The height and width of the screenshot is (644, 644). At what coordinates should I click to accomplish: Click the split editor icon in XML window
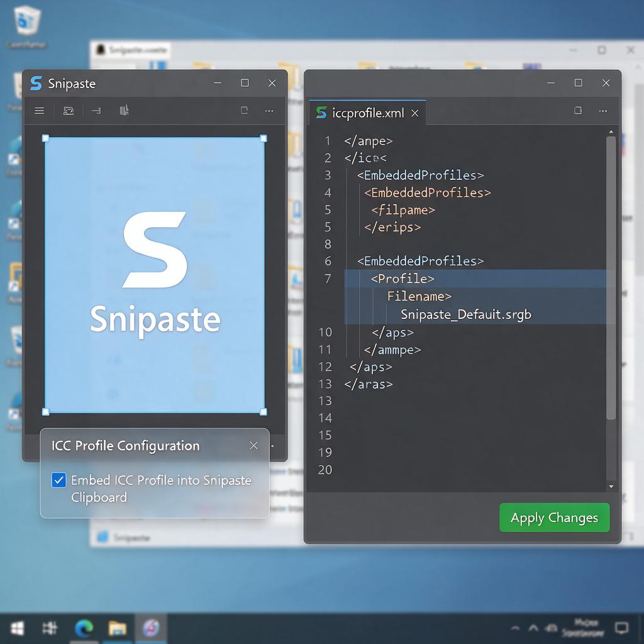578,110
